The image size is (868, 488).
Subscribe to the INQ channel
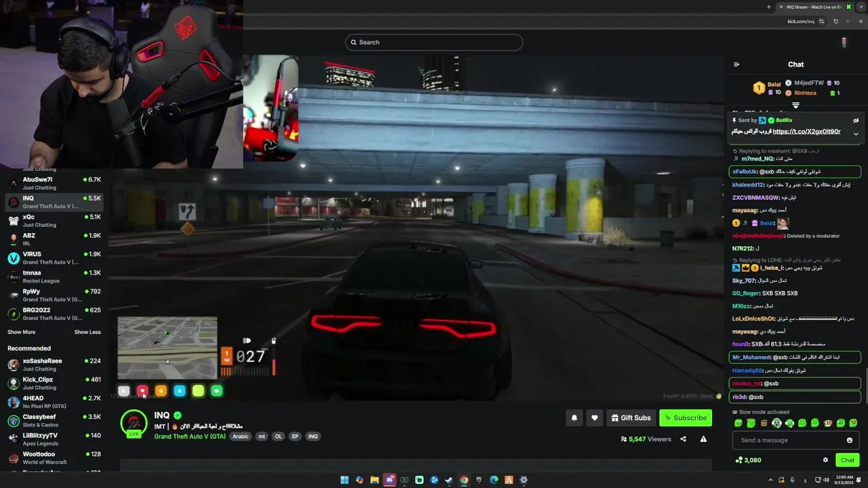click(x=686, y=418)
